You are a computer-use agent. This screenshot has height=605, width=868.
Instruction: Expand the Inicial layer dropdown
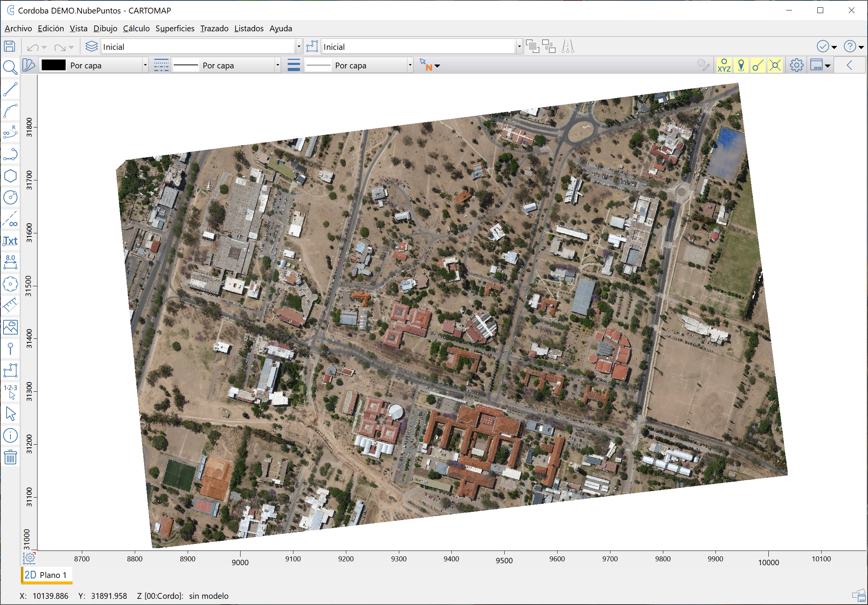pyautogui.click(x=298, y=47)
